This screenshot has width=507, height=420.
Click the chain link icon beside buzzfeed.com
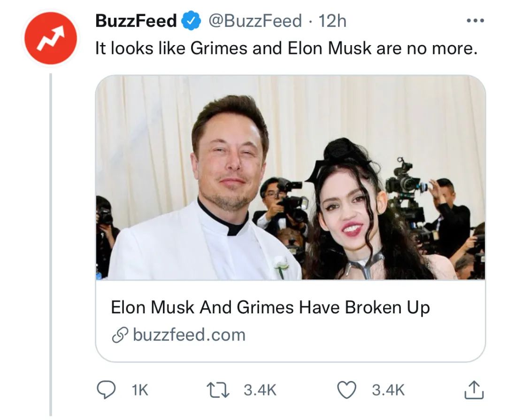(119, 335)
